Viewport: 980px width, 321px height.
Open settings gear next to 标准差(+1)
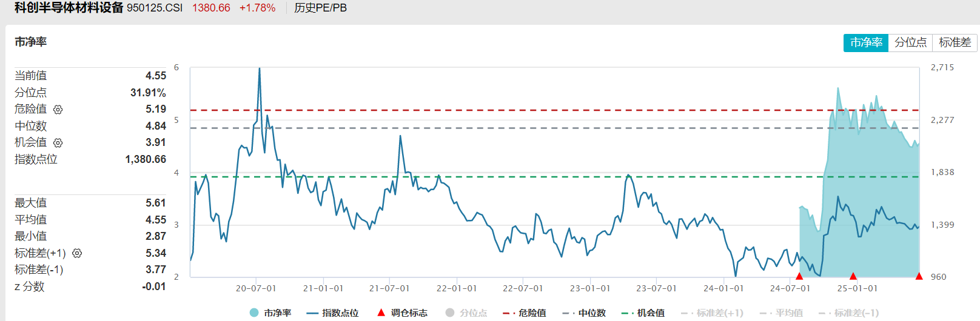point(77,253)
